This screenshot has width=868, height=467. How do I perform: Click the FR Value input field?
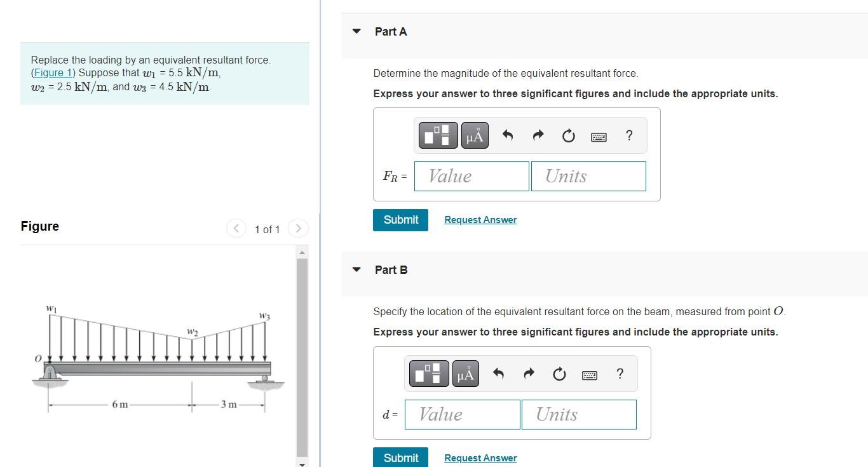click(x=471, y=176)
